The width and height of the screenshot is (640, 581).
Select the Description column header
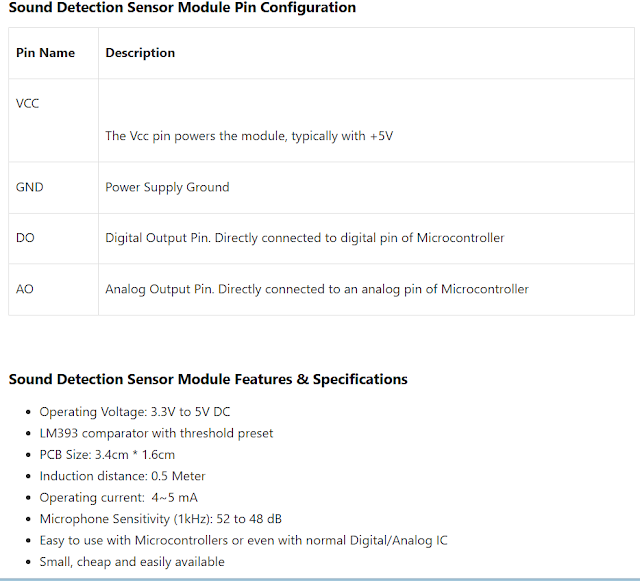point(140,53)
